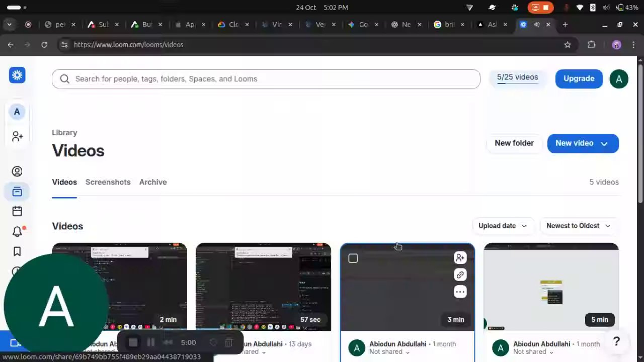Go back with the browser back arrow

pos(11,45)
